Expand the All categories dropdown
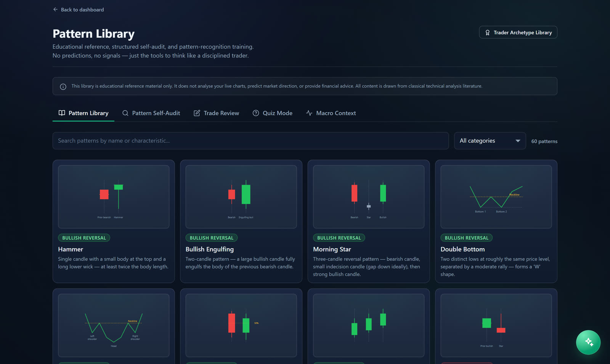Viewport: 610px width, 364px height. click(x=490, y=141)
